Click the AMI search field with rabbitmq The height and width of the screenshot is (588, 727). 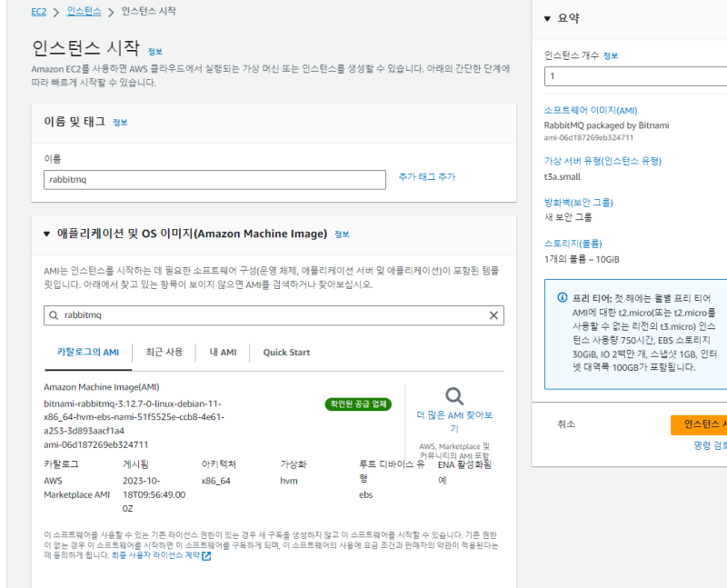(274, 315)
